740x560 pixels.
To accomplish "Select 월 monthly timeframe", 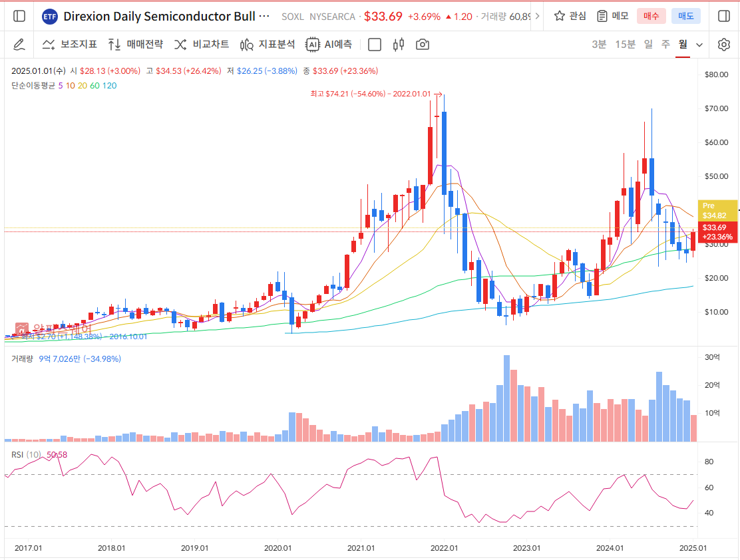I will tap(682, 45).
